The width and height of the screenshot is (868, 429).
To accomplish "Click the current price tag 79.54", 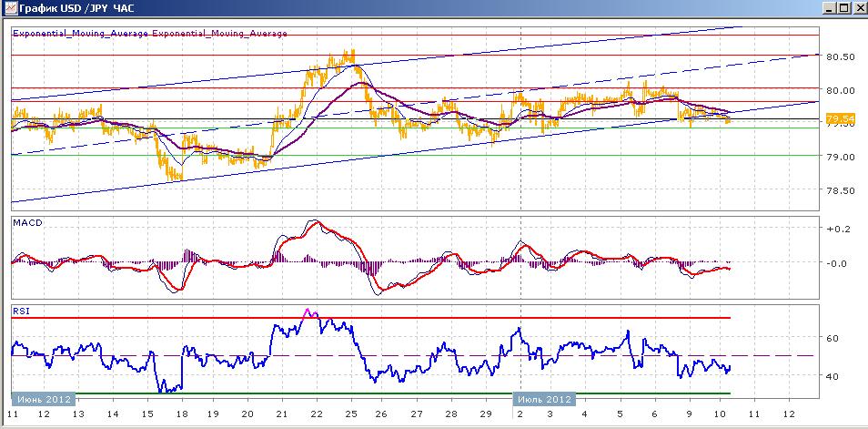I will pos(840,119).
